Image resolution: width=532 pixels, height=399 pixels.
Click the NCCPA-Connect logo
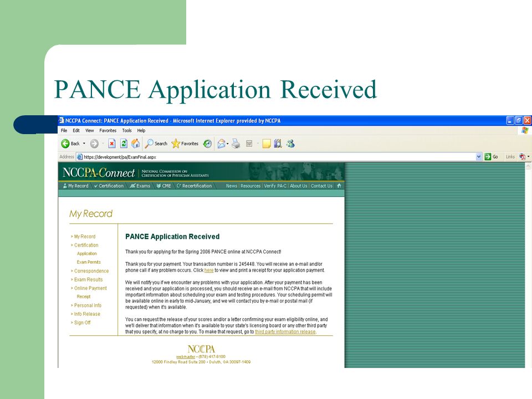pyautogui.click(x=99, y=173)
